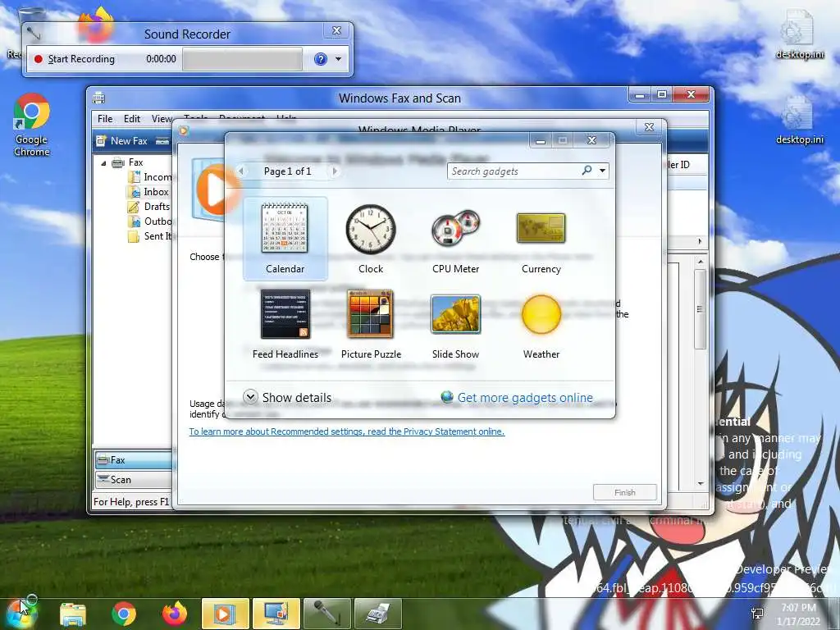This screenshot has height=630, width=840.
Task: Click Finish button in Media Player setup
Action: [624, 492]
